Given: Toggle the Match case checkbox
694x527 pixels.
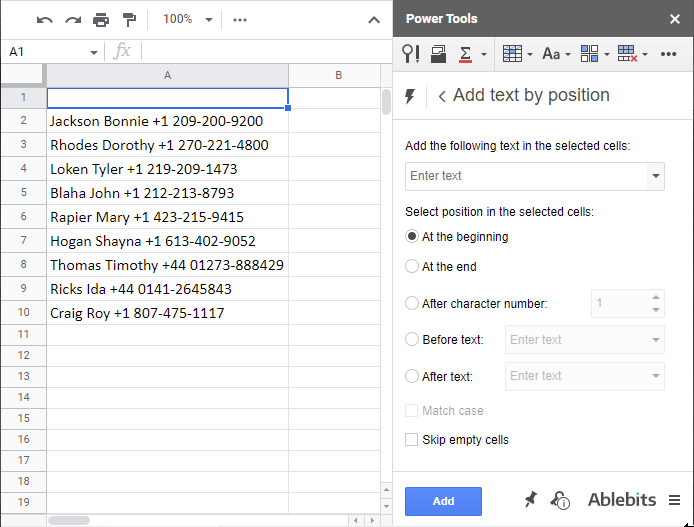Looking at the screenshot, I should point(411,411).
